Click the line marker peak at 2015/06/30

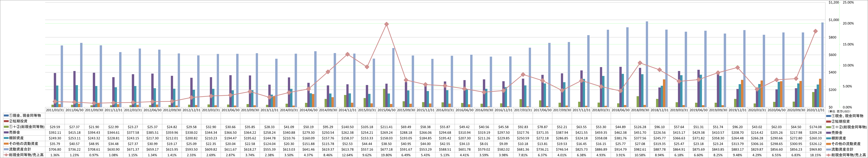386,24
